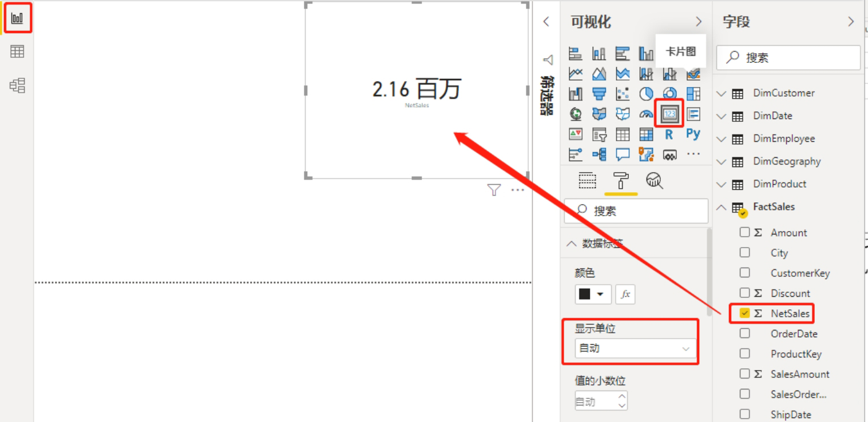Select the filled map visual
Screen dimensions: 868x422
(x=599, y=114)
